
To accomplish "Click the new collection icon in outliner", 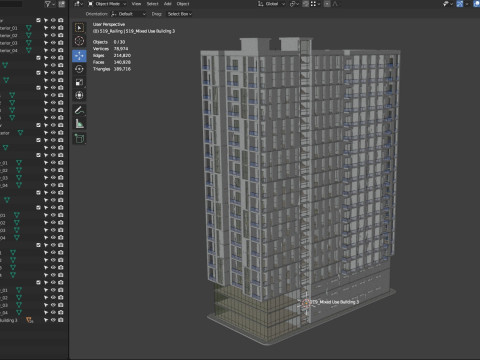I will click(62, 4).
